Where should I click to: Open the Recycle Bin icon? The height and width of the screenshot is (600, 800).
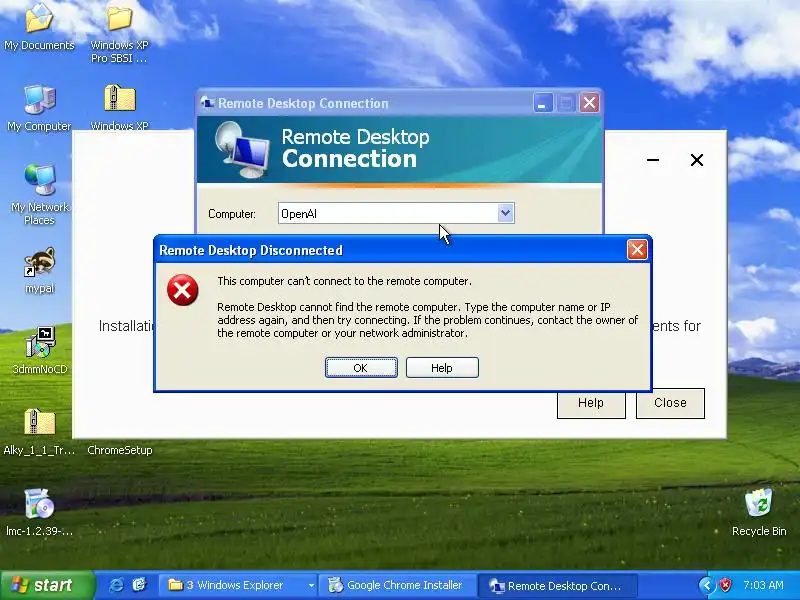(759, 504)
